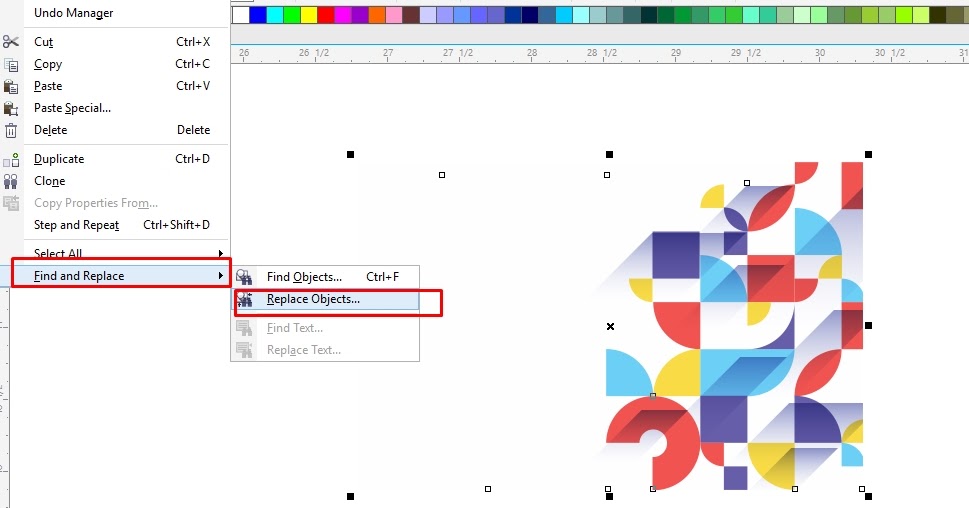
Task: Pick the red palette swatch
Action: (x=326, y=15)
